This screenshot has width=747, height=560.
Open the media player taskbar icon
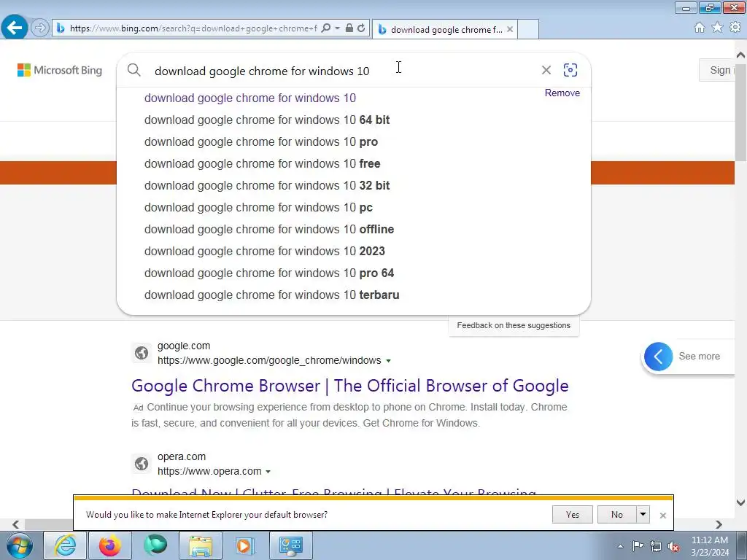pos(245,545)
